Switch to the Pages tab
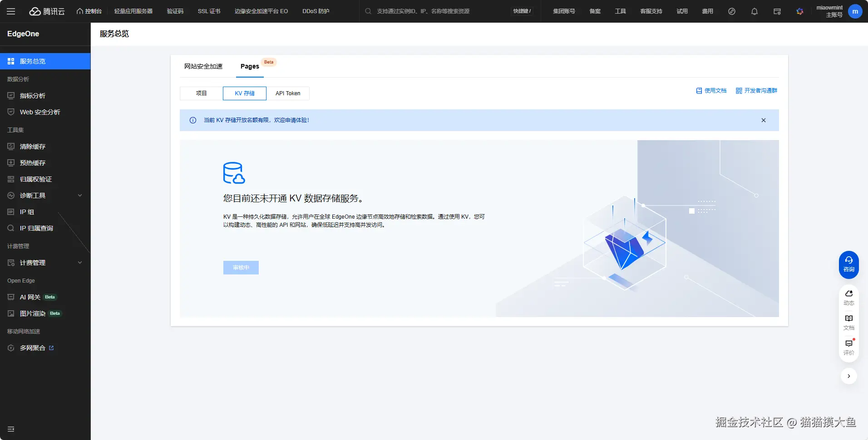The width and height of the screenshot is (868, 440). click(250, 66)
